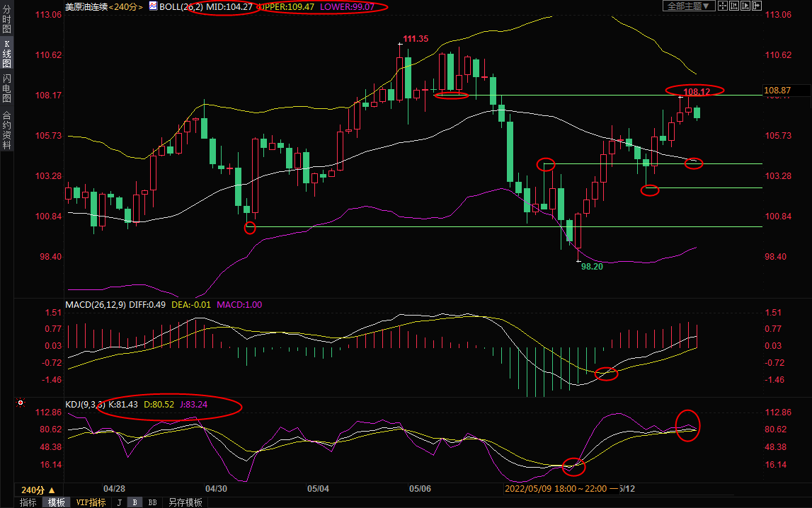Expand the 240分 period selector at bottom
Screen dimensions: 812x508
pos(38,490)
